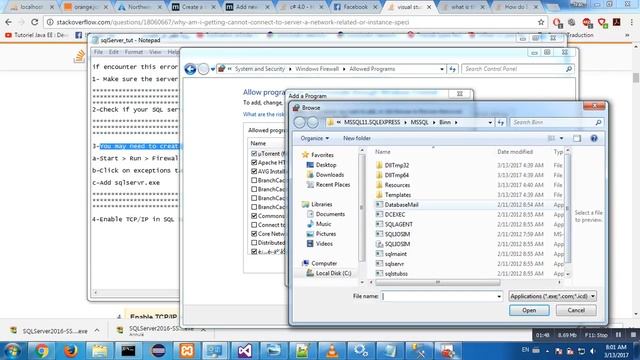Select the DCEXEC application file
Viewport: 640px width, 360px height.
pyautogui.click(x=395, y=214)
